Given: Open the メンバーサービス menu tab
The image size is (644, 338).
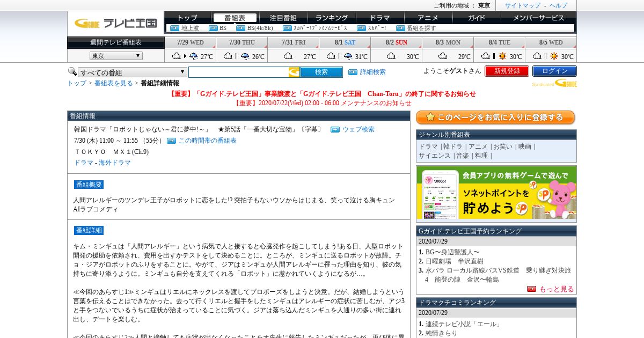Looking at the screenshot, I should [538, 18].
